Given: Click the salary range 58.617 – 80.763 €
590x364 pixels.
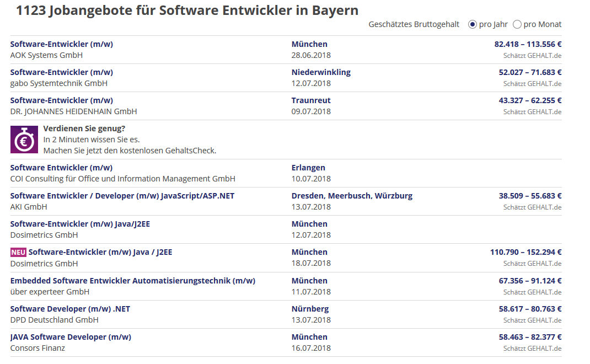Looking at the screenshot, I should coord(530,309).
